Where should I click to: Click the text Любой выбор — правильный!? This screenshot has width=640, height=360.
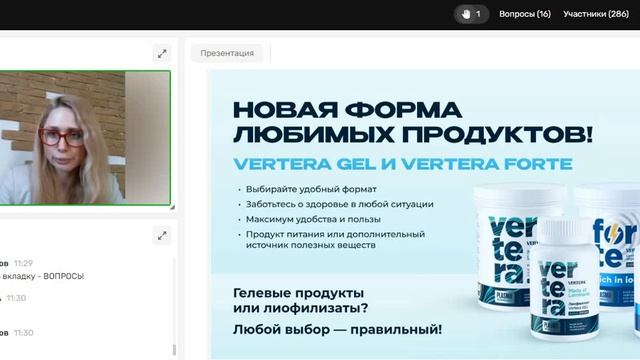pos(337,329)
